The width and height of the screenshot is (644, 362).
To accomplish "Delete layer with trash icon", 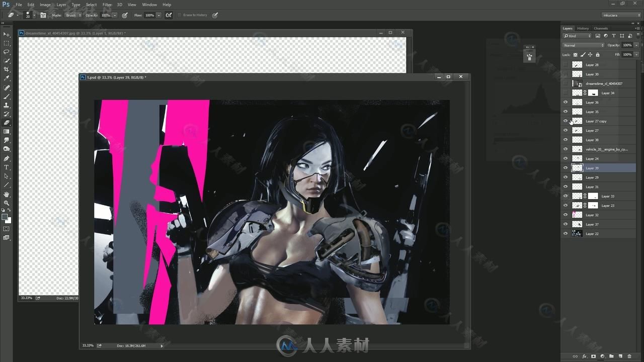I will click(x=629, y=356).
